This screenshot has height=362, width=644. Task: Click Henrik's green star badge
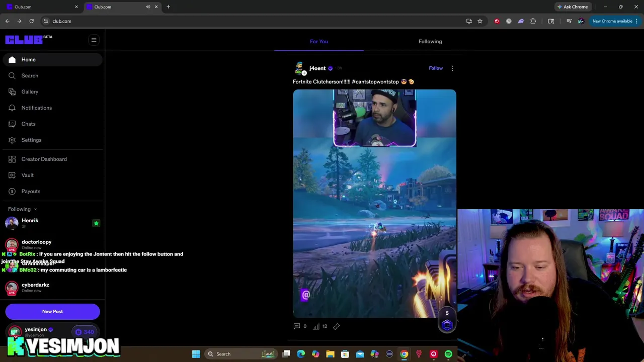96,223
